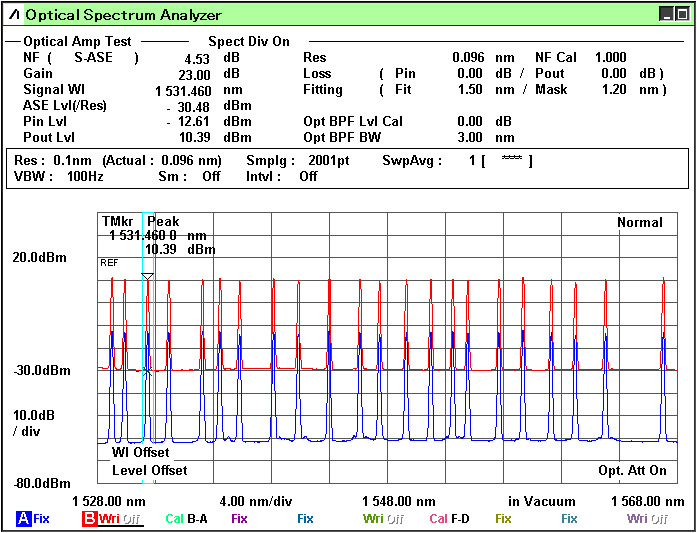Click the Sm Off setting

click(189, 176)
